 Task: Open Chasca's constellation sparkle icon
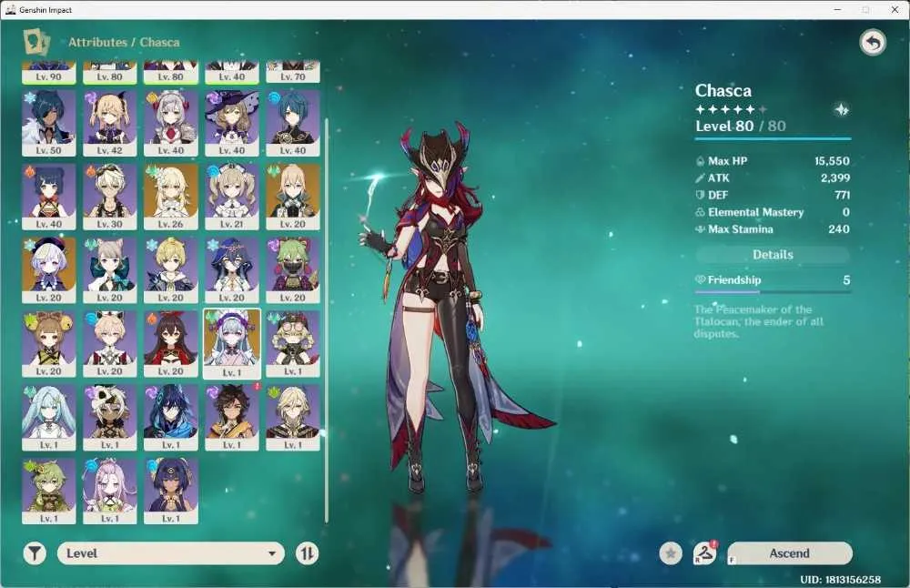pyautogui.click(x=841, y=109)
